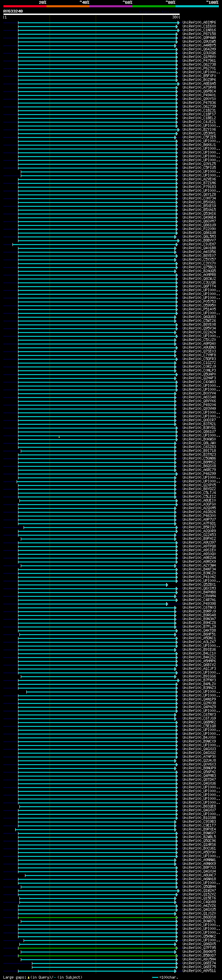Click hit UniRef100_B3TM21

tap(199, 424)
